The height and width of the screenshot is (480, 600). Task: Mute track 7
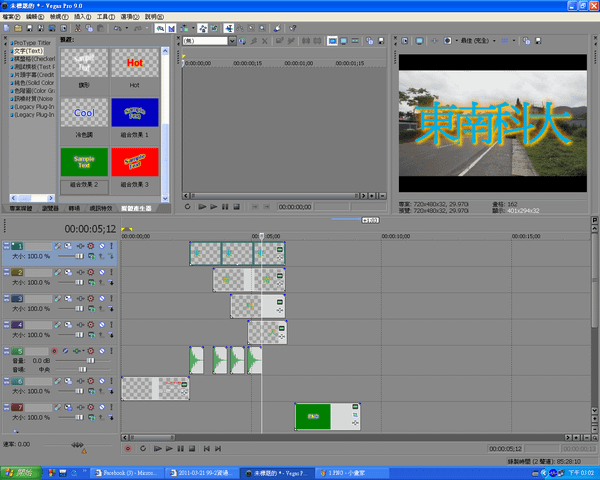102,407
